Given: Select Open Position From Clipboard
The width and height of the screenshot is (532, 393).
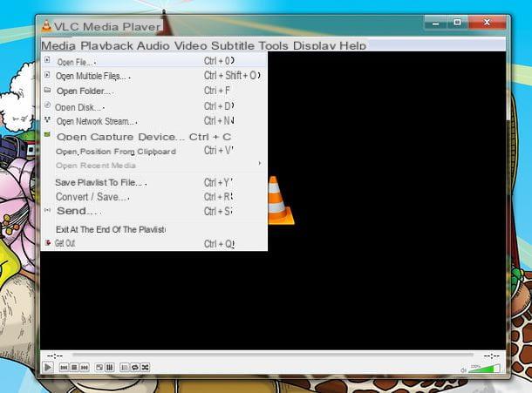Looking at the screenshot, I should pos(154,152).
